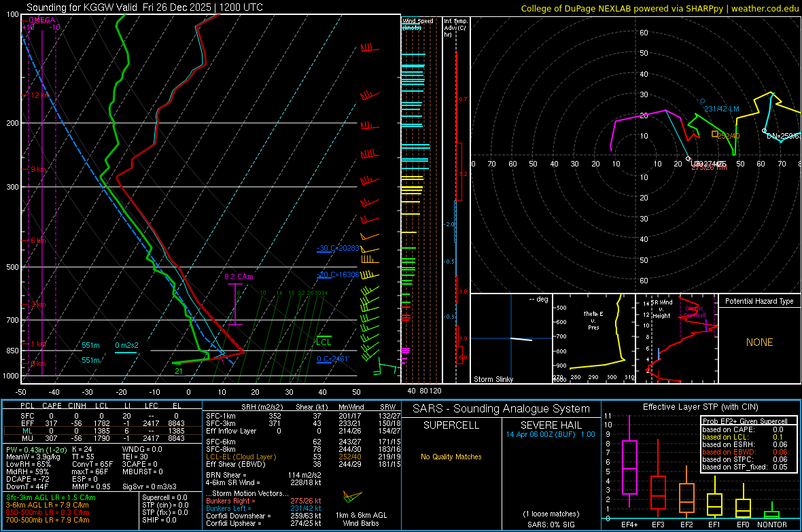This screenshot has width=802, height=532.
Task: Click the -20 C=16306' height label
Action: click(x=338, y=274)
